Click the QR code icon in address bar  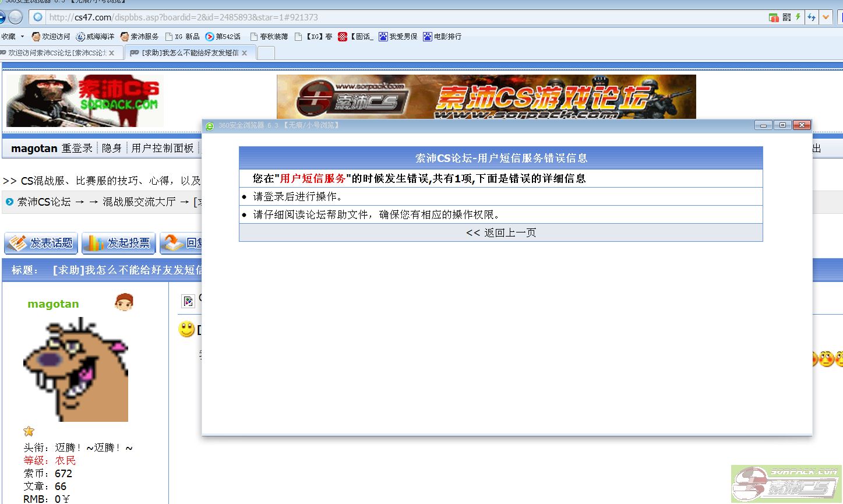[x=786, y=17]
